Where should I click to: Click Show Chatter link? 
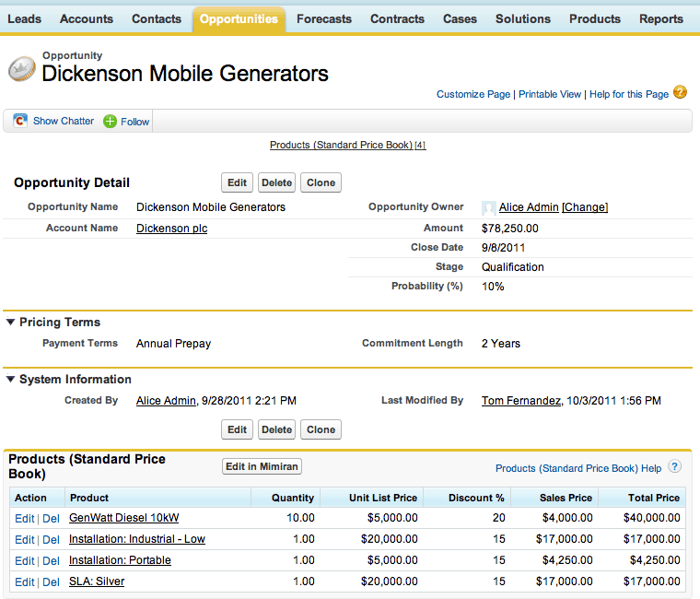coord(64,121)
